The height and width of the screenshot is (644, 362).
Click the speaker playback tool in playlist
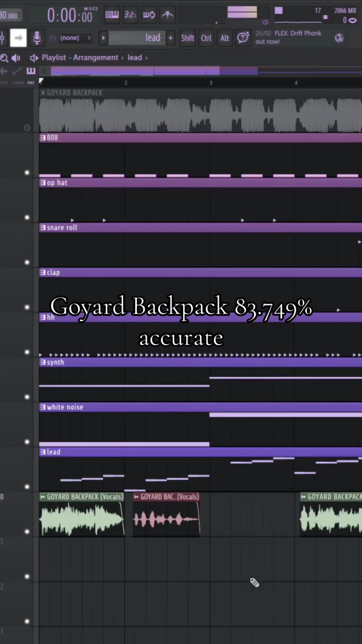(x=16, y=58)
